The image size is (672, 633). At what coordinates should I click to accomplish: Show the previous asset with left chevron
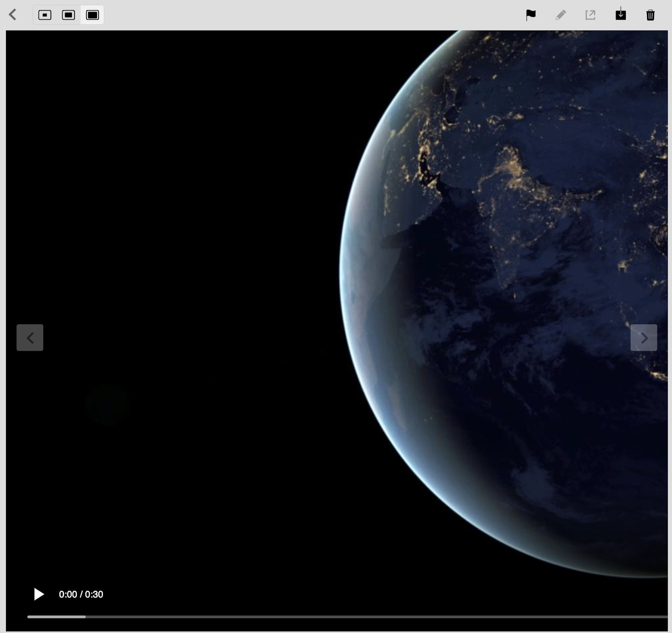[30, 338]
